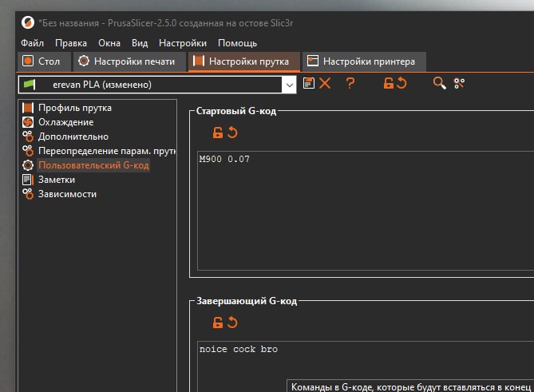Click the Заметки note icon

[x=28, y=180]
